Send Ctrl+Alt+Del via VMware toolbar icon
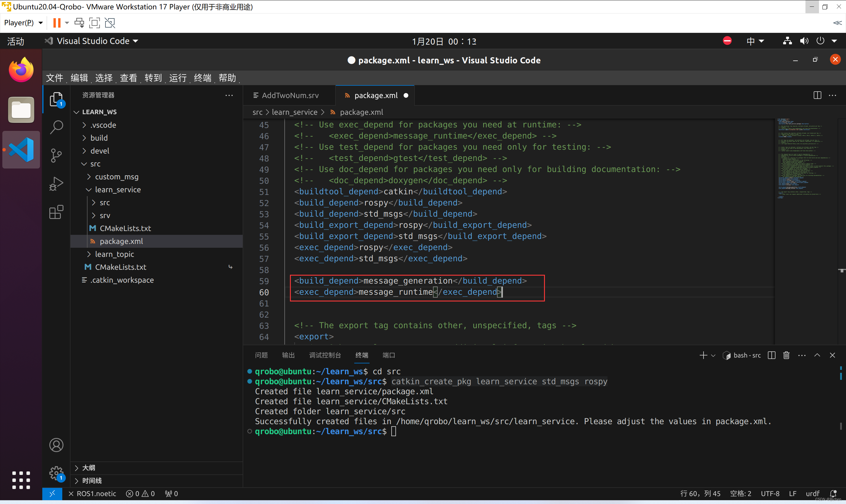 [x=79, y=23]
